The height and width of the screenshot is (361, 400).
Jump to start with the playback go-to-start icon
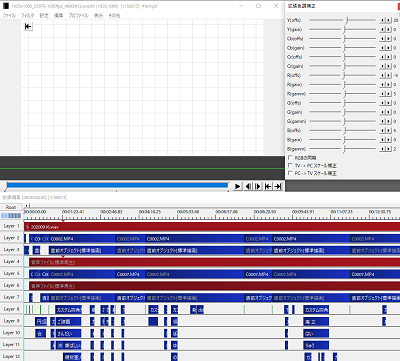268,186
